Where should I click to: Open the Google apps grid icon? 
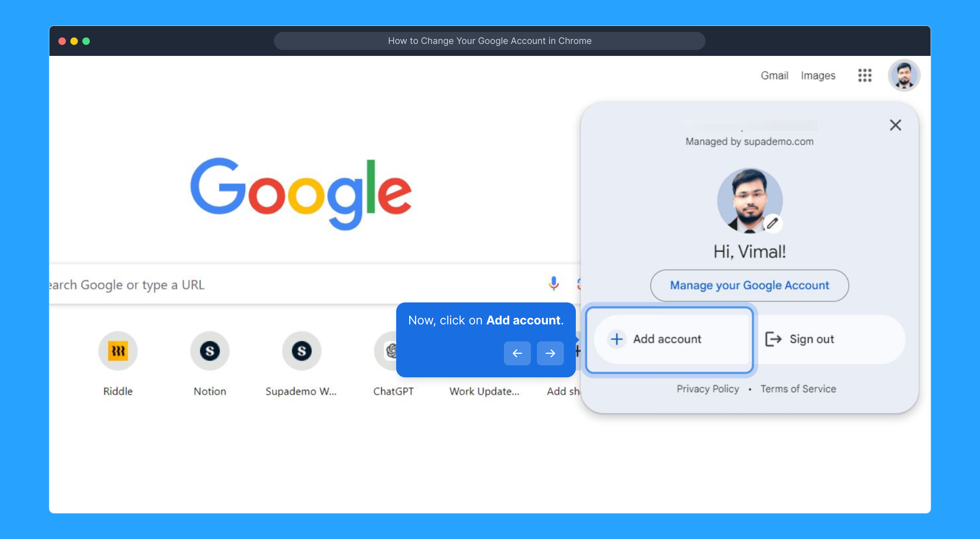tap(865, 75)
